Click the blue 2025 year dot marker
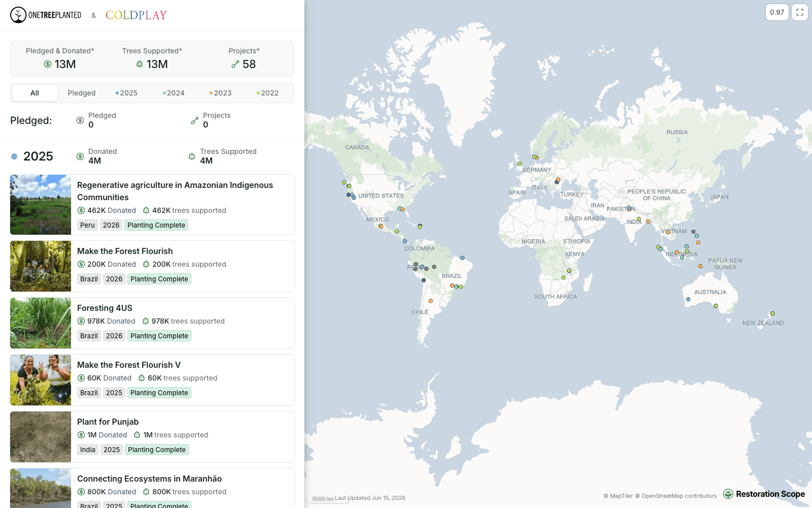Image resolution: width=812 pixels, height=508 pixels. coord(14,156)
